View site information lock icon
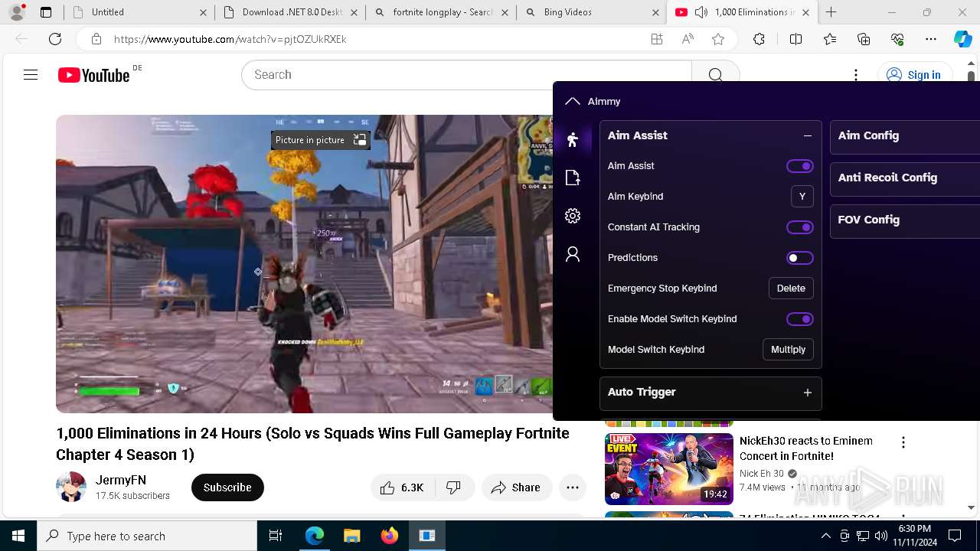The width and height of the screenshot is (980, 551). tap(96, 39)
